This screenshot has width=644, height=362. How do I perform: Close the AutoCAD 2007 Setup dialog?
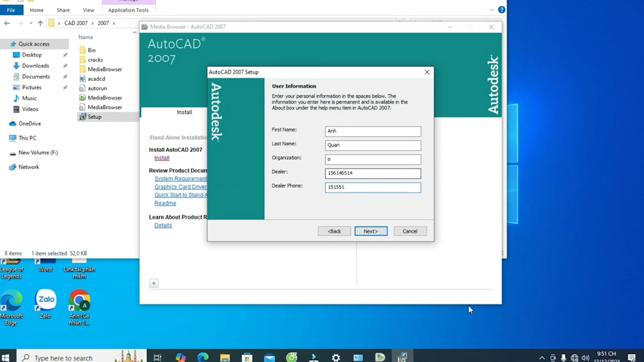427,72
